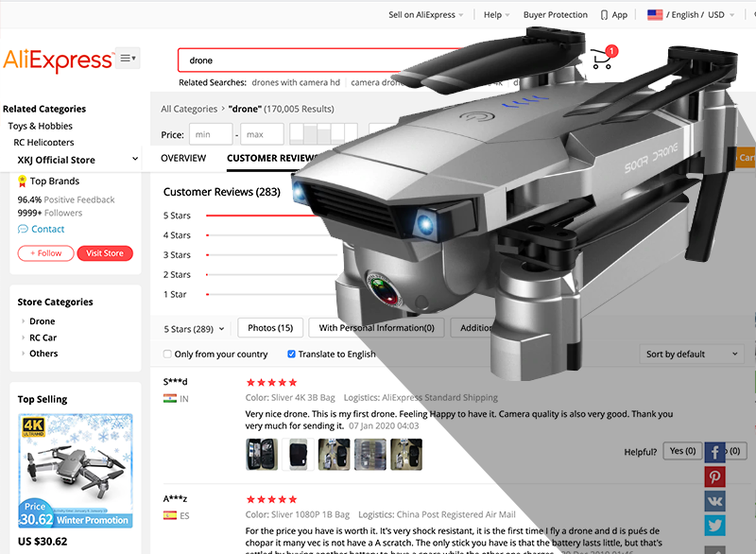Click All Categories breadcrumb link
Screen dimensions: 756x554
[x=189, y=109]
